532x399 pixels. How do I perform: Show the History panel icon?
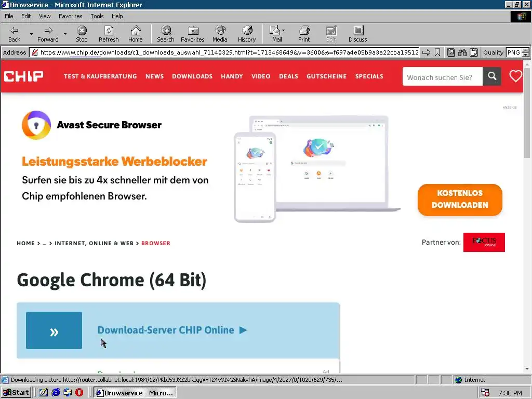(x=247, y=34)
